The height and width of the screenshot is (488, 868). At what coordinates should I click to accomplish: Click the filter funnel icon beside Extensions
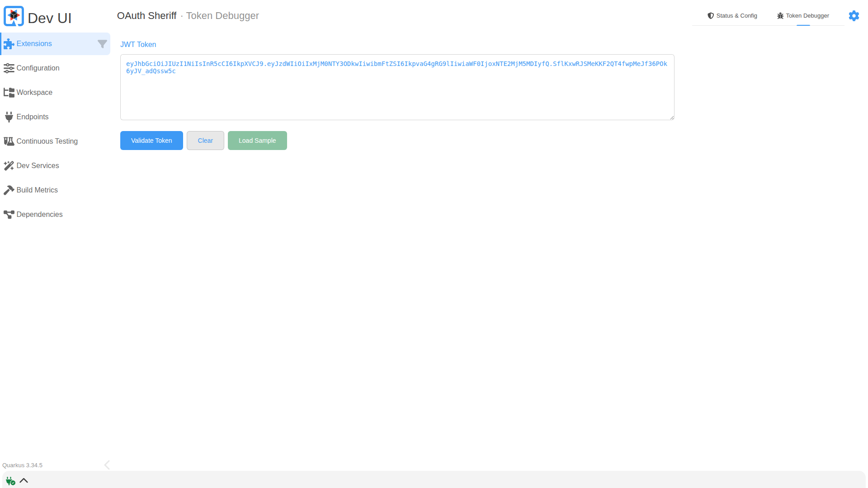pos(102,44)
